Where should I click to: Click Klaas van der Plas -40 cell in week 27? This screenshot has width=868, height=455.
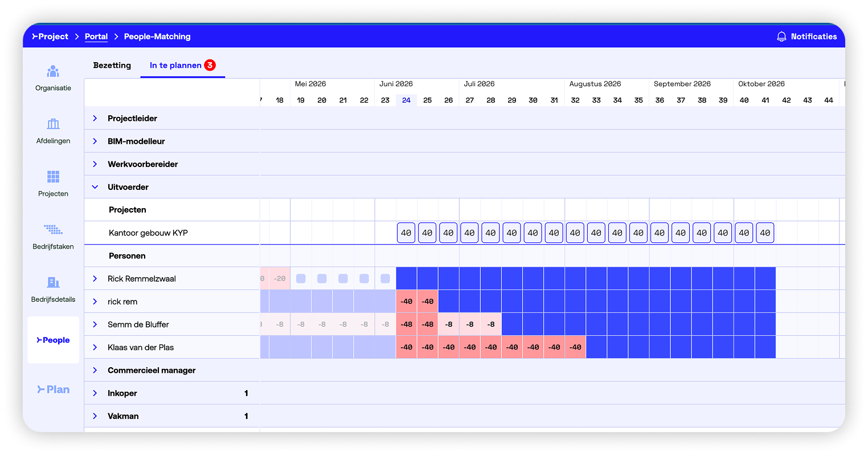click(470, 347)
